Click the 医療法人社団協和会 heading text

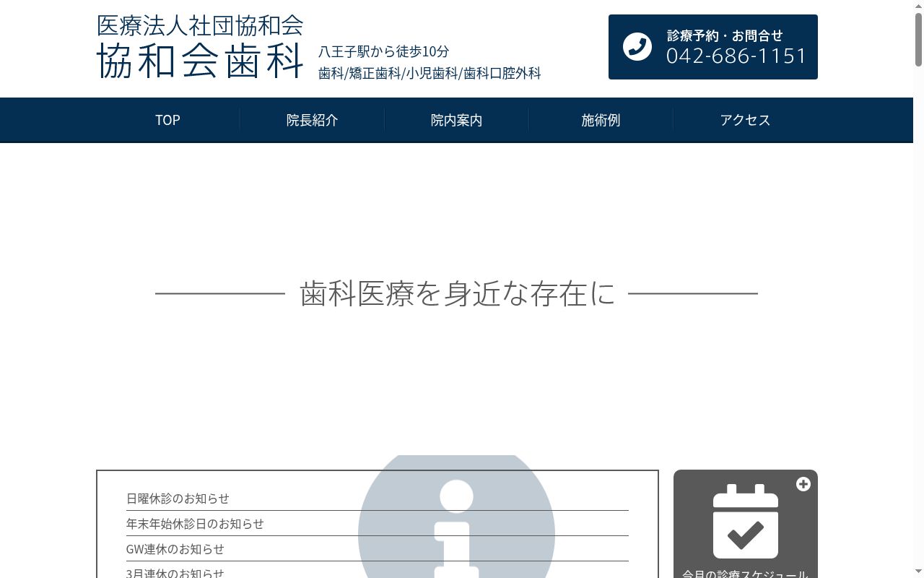(x=200, y=25)
